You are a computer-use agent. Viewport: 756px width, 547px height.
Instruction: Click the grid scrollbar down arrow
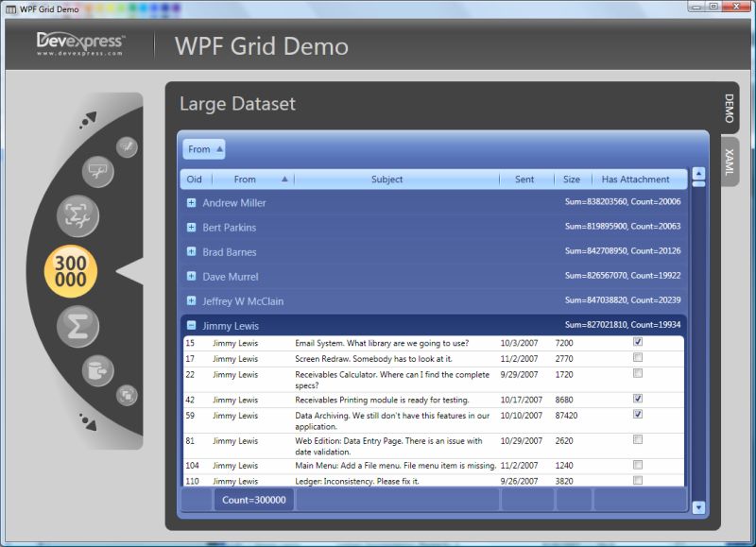click(696, 505)
